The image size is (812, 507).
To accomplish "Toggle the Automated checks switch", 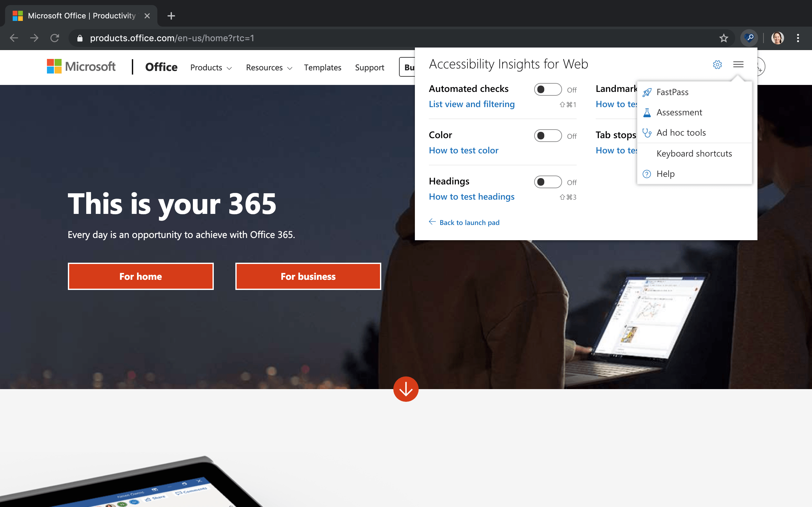I will pyautogui.click(x=547, y=89).
